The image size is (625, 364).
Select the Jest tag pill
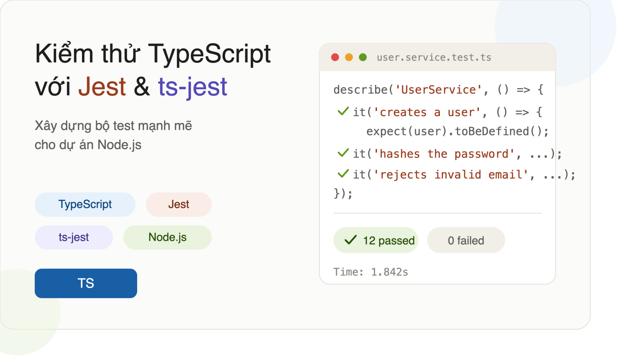[179, 204]
